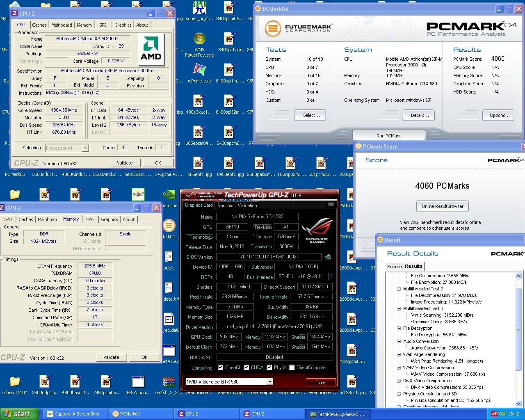Toggle the PhysX checkbox in GPU-Z

269,367
